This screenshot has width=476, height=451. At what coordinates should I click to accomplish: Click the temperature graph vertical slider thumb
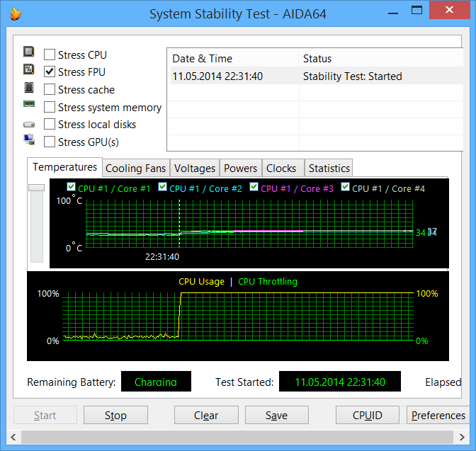point(36,188)
